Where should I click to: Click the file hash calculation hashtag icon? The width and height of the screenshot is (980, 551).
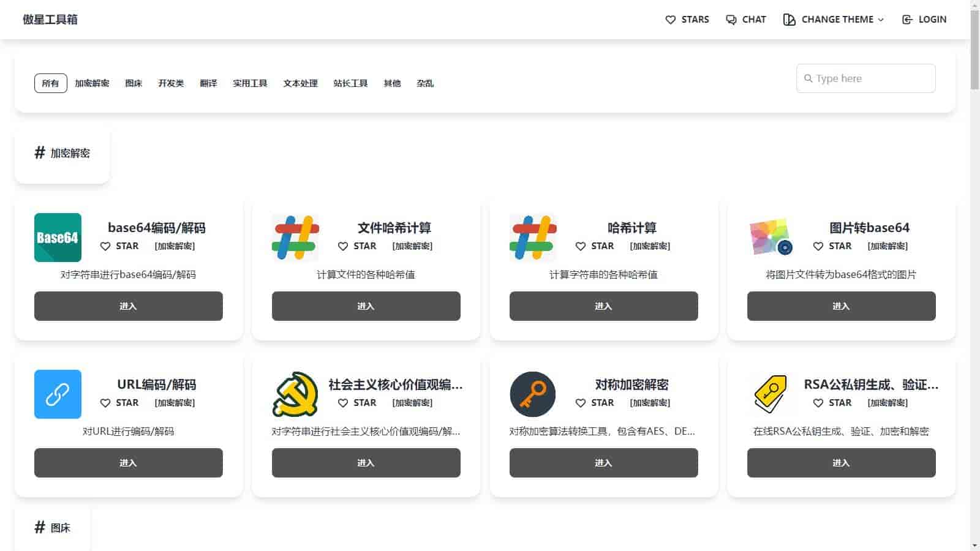[x=295, y=238]
